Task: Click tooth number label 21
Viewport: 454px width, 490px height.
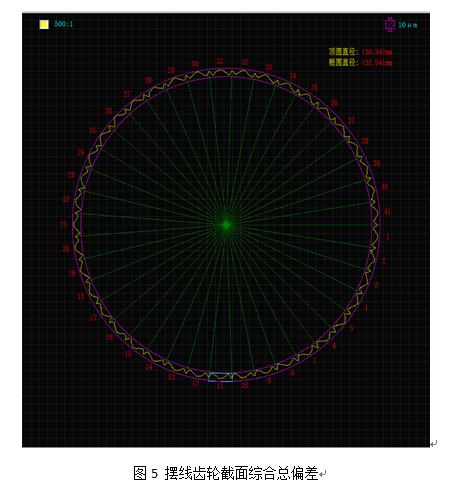Action: tap(63, 224)
